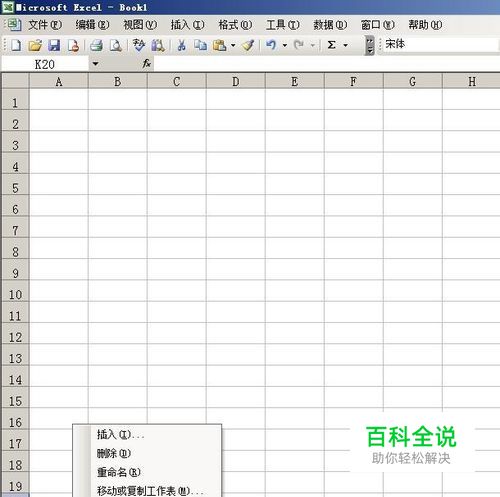Open the Research binoculars icon
This screenshot has width=500, height=497.
tap(158, 45)
